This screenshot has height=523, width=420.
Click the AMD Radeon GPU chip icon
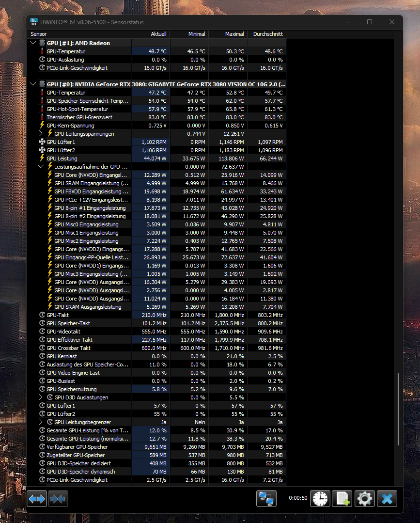click(42, 43)
